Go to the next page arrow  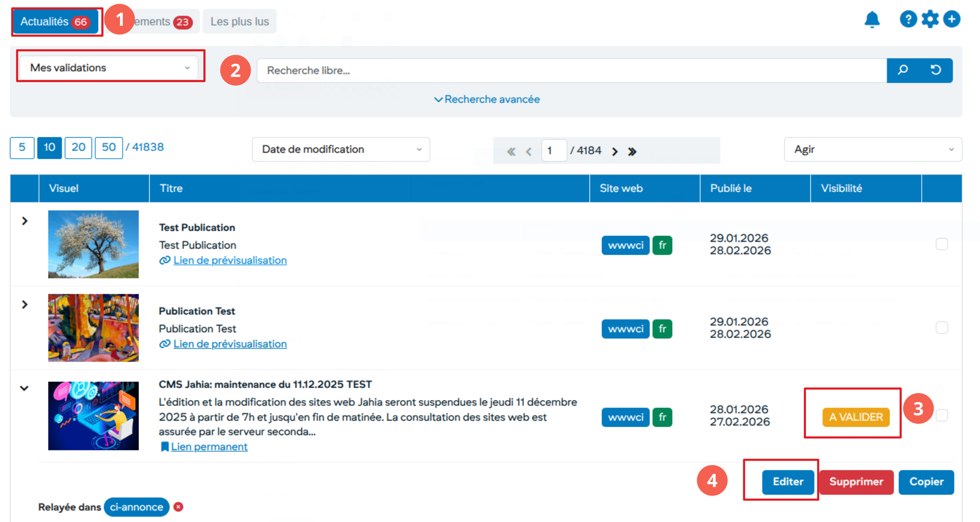click(x=615, y=151)
